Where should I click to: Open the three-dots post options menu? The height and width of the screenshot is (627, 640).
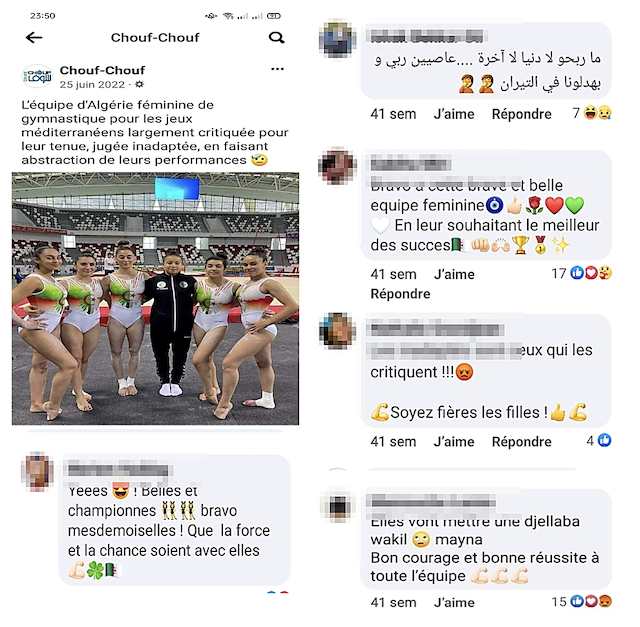click(x=277, y=69)
